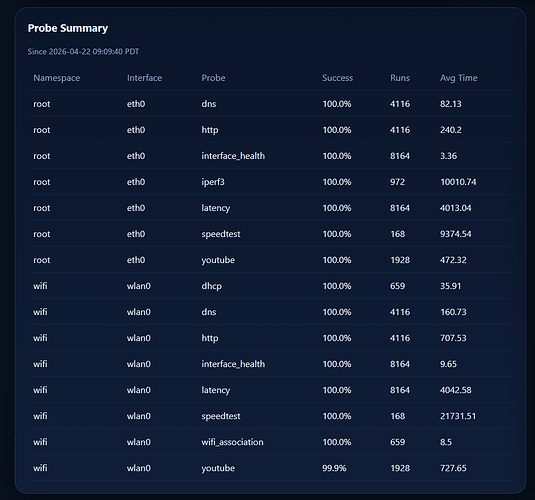Select the 99.9% success value

pos(334,468)
